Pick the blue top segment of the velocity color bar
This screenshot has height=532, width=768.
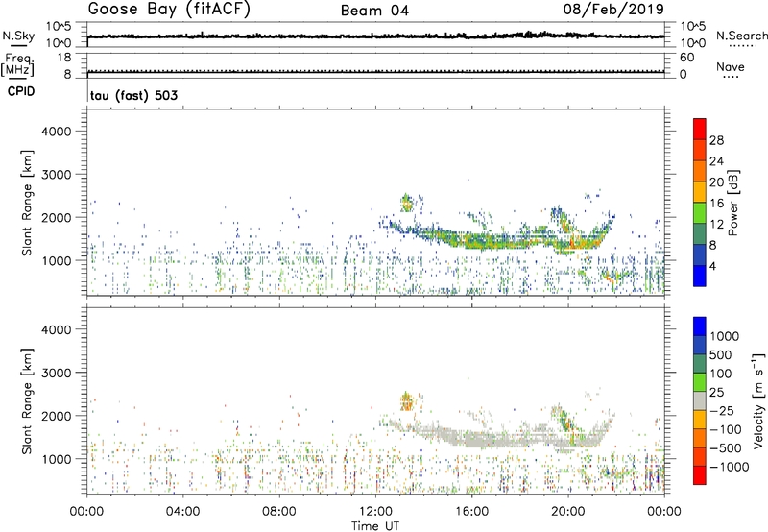[700, 326]
